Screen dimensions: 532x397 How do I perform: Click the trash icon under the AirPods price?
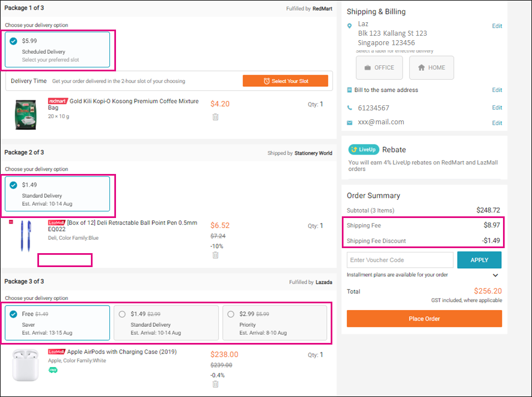(x=215, y=384)
